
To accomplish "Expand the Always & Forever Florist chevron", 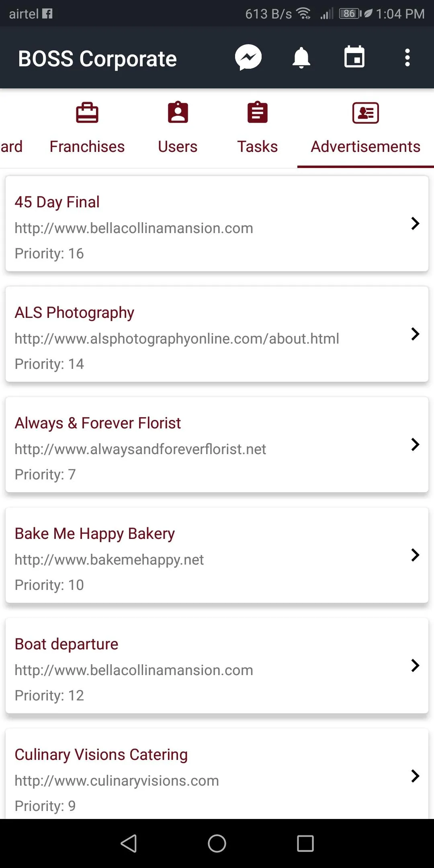I will click(x=415, y=444).
